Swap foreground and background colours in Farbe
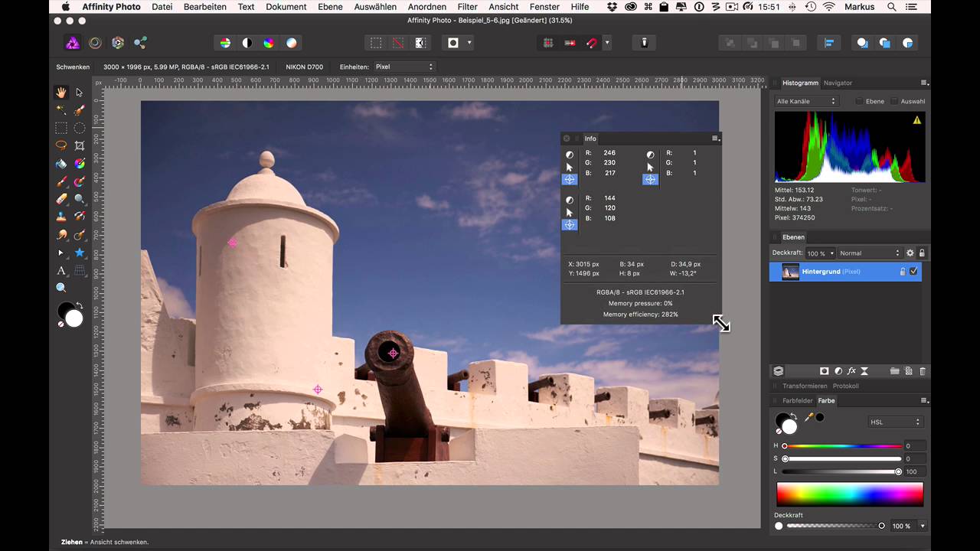Screen dimensions: 980x551 (x=794, y=416)
